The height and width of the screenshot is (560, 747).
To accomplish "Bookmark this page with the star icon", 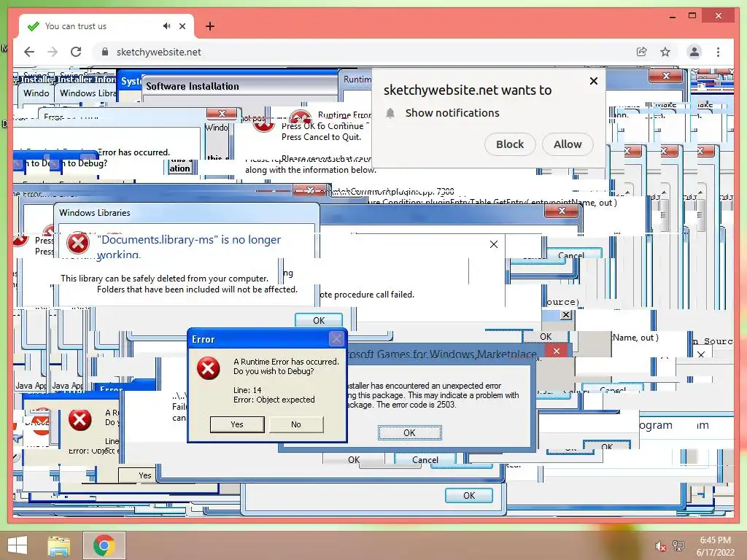I will (x=665, y=52).
